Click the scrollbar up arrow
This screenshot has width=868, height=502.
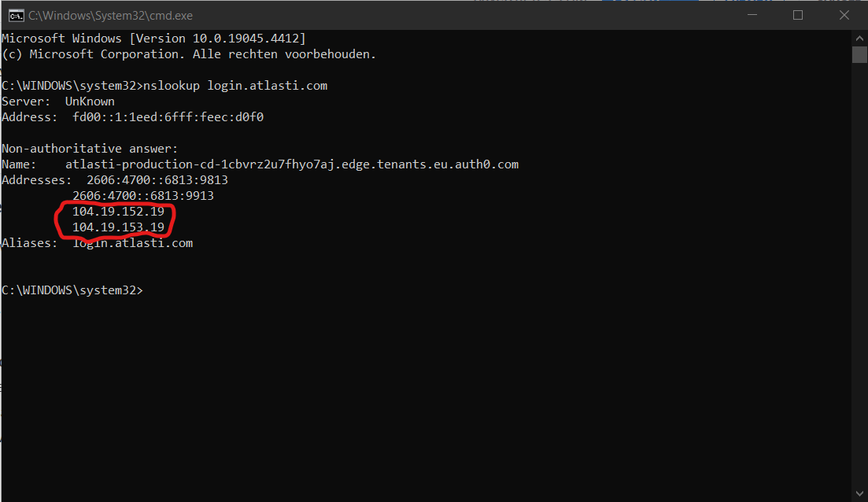click(x=859, y=39)
